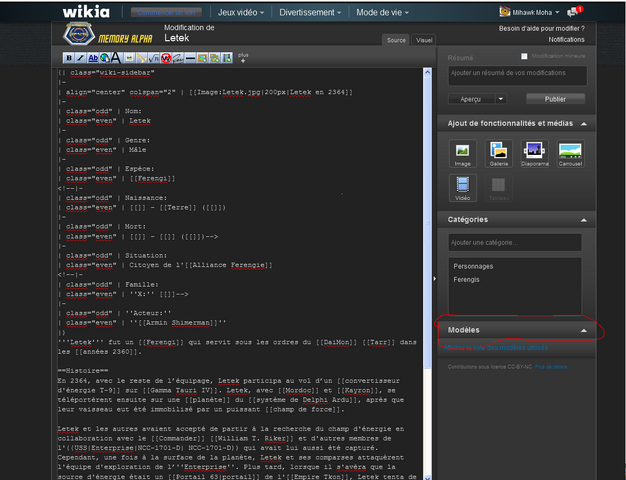Click toolbar add gallery icon
Screen dimensions: 626x480
click(215, 58)
